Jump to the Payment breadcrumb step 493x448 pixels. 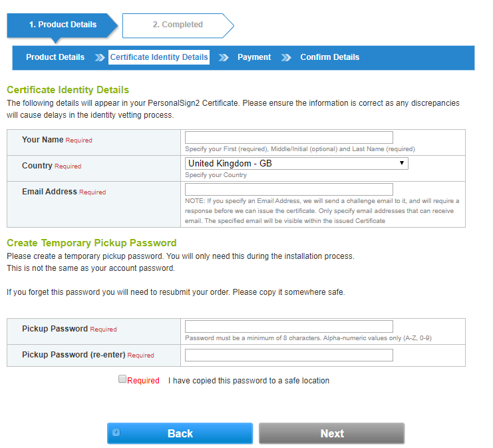tap(254, 57)
